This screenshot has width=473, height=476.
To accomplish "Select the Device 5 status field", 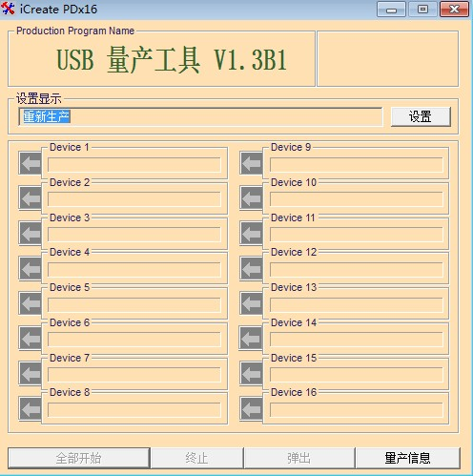I will (134, 304).
